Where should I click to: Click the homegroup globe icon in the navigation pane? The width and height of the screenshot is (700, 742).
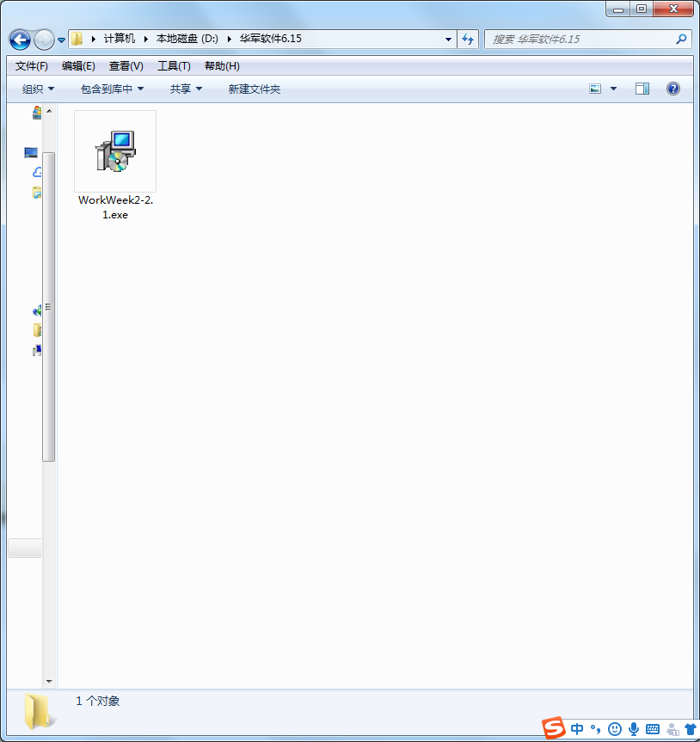[x=37, y=310]
